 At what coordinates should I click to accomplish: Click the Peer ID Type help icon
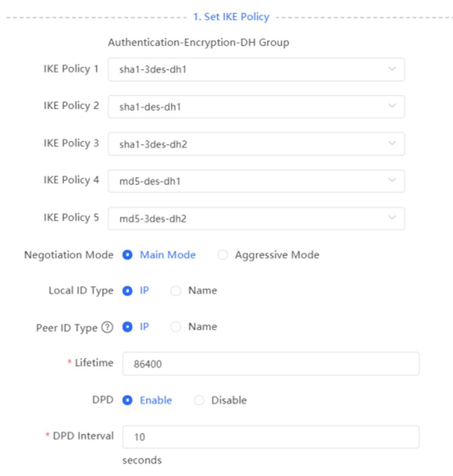107,327
